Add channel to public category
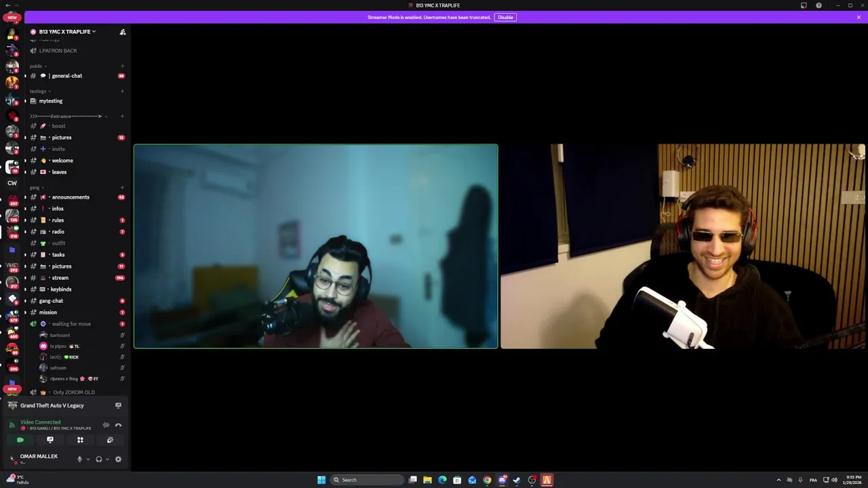This screenshot has width=868, height=488. (122, 66)
